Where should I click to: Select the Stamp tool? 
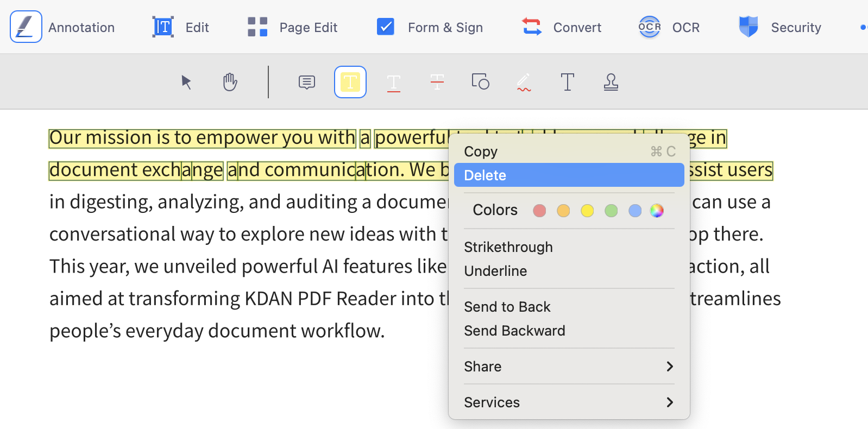tap(611, 82)
